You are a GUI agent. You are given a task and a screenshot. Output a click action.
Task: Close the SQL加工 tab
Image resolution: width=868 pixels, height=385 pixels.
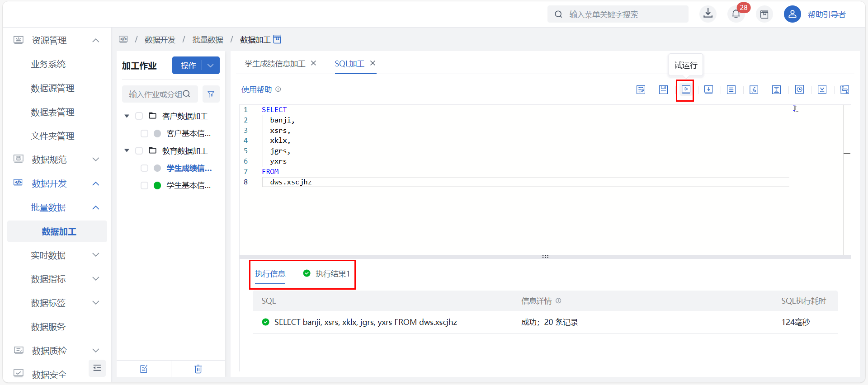coord(373,63)
